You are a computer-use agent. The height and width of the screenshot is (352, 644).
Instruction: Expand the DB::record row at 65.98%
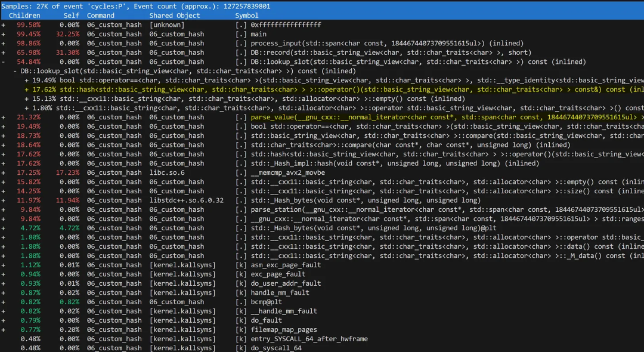[4, 53]
